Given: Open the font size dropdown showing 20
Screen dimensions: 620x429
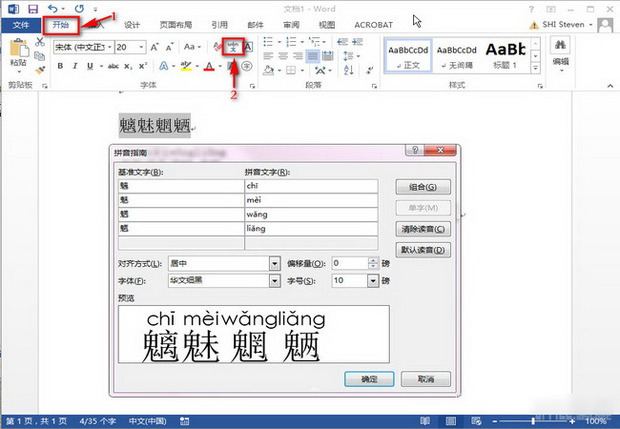Looking at the screenshot, I should point(141,47).
